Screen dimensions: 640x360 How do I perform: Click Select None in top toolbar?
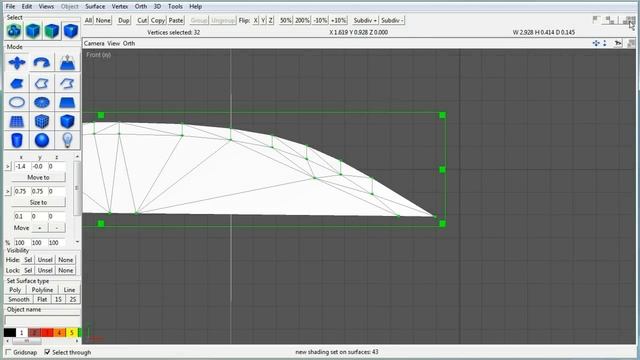click(103, 20)
